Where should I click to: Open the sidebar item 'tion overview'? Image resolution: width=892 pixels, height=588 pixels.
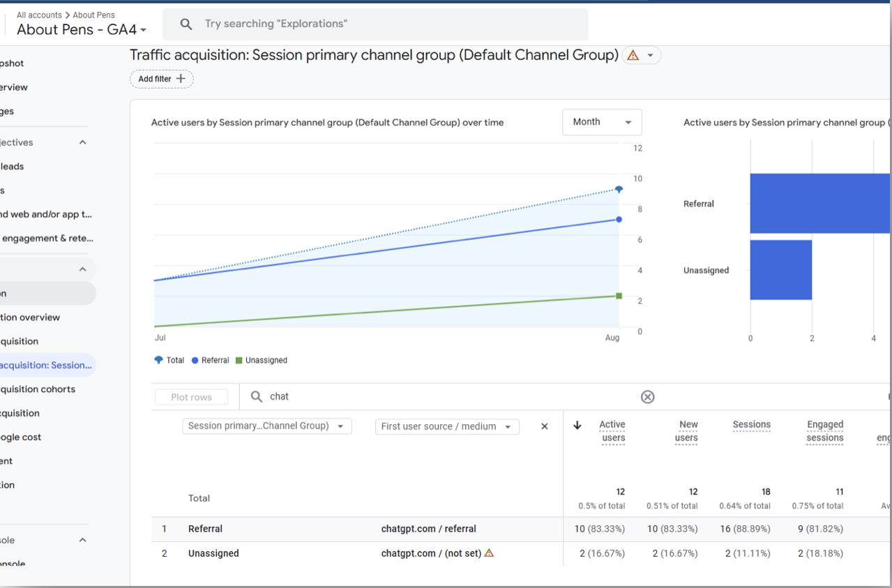point(30,317)
